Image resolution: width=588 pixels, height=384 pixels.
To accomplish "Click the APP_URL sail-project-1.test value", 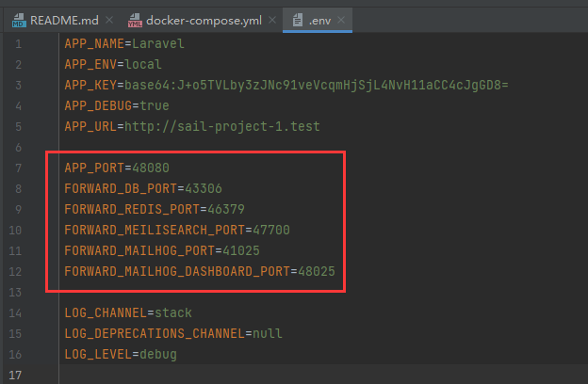I will point(222,127).
